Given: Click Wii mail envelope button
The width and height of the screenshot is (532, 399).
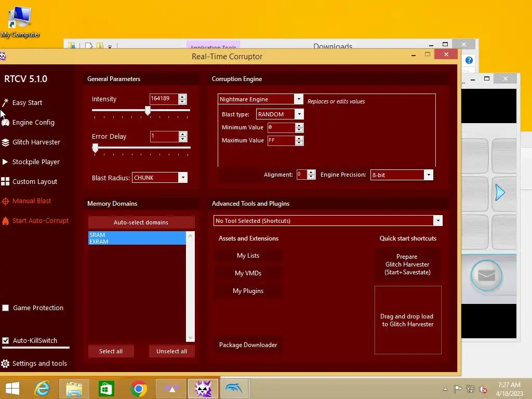Looking at the screenshot, I should click(x=486, y=275).
